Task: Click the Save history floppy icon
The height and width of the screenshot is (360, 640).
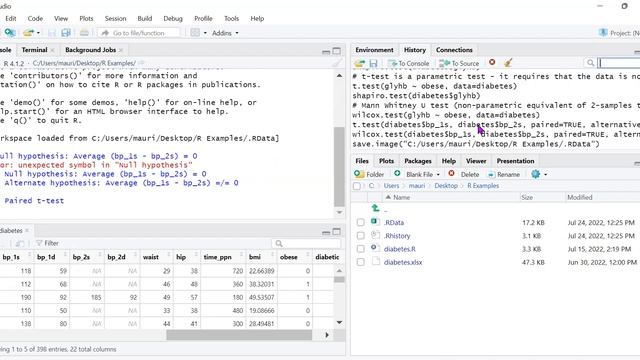Action: click(x=373, y=63)
